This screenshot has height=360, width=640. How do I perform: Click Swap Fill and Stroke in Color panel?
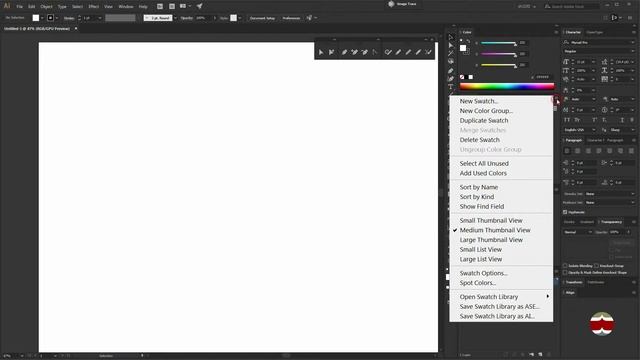point(468,41)
